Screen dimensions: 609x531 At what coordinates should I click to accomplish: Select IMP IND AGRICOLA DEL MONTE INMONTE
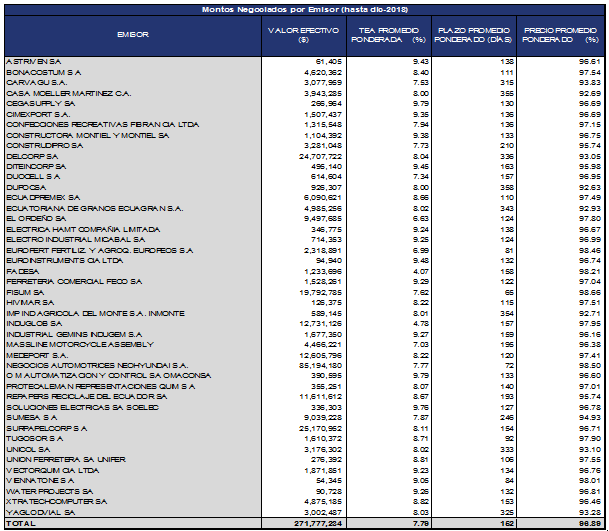(96, 313)
